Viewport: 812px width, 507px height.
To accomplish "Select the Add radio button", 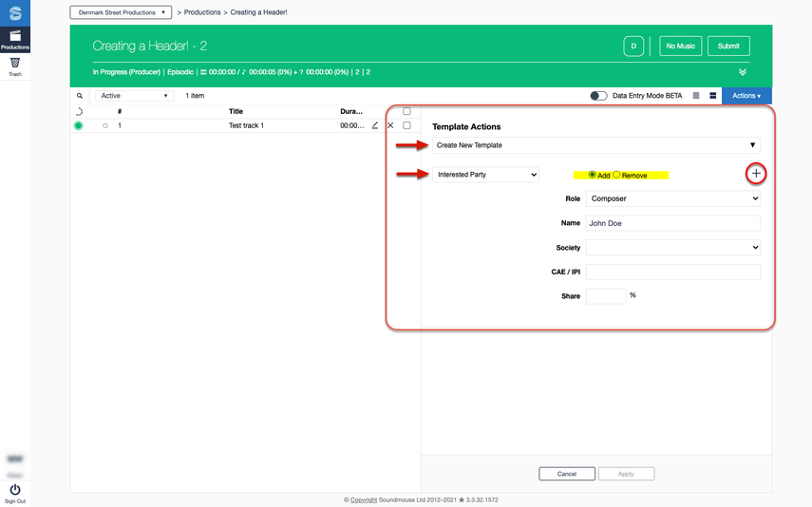I will (x=592, y=175).
